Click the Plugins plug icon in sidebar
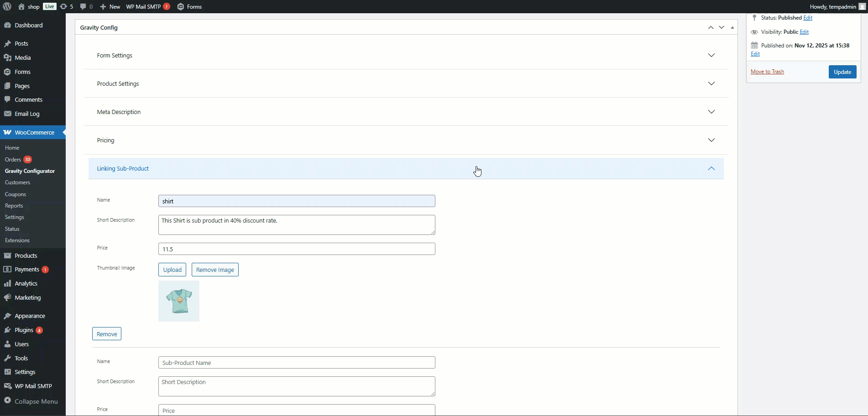This screenshot has height=416, width=868. (7, 330)
